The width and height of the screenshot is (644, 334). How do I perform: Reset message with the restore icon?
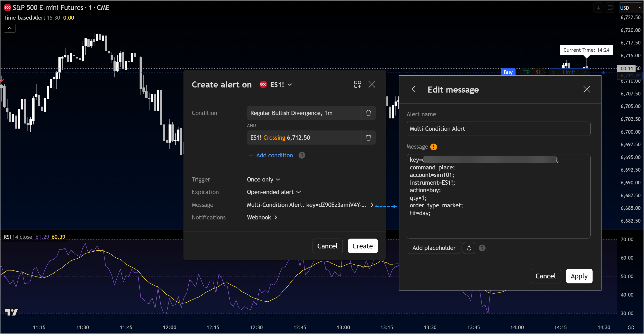tap(469, 248)
